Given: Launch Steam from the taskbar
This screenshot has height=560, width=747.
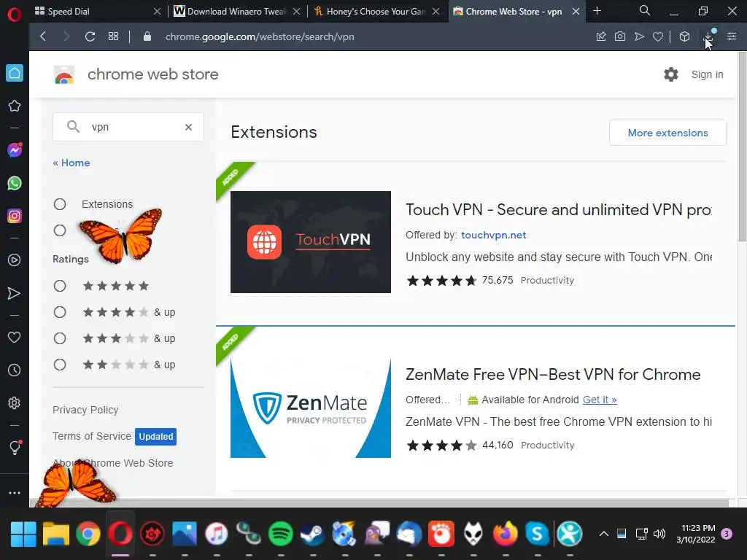Looking at the screenshot, I should coord(312,534).
